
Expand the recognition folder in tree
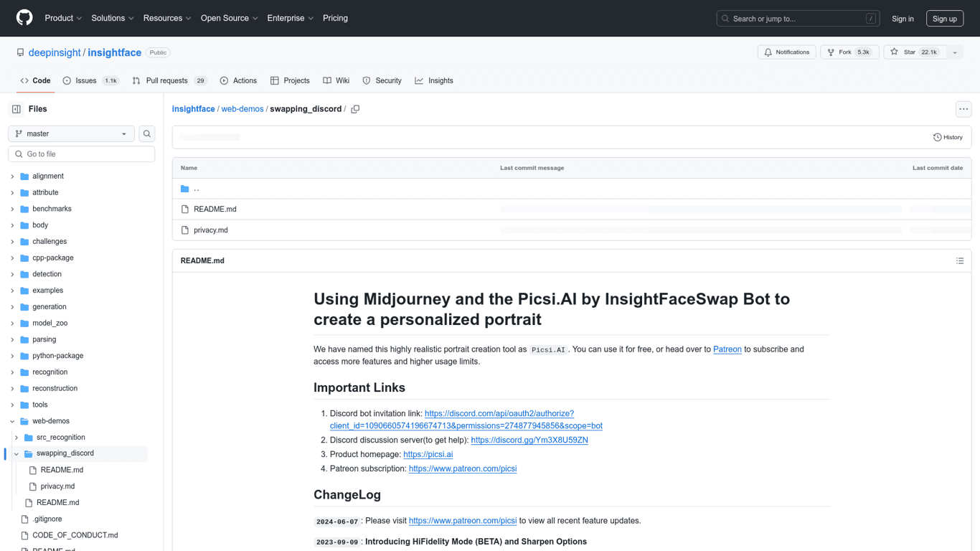click(12, 372)
